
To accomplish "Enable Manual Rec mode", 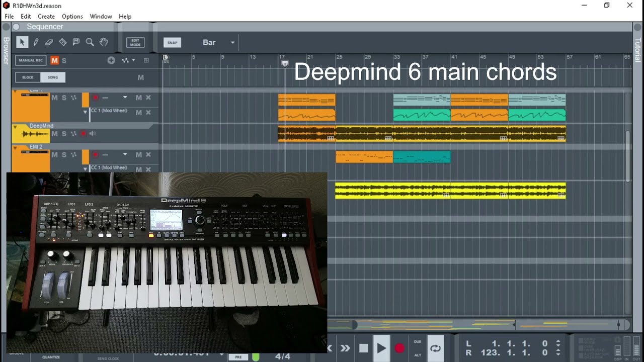I will coord(31,60).
